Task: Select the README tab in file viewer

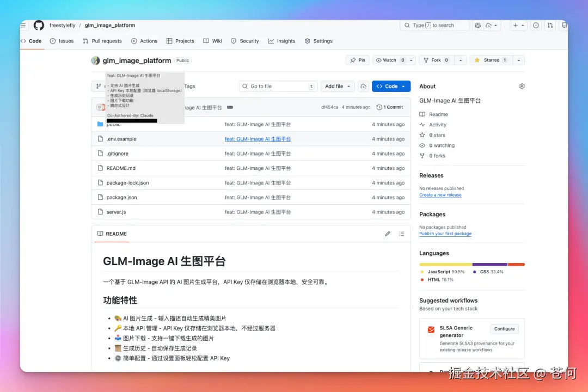Action: coord(112,234)
